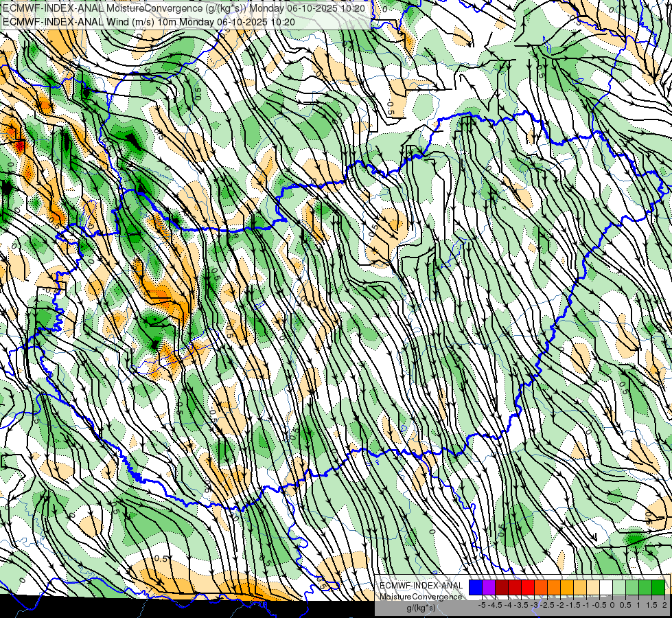
Task: Pick the light orange swatch between -1.5 and -1
Action: pos(580,588)
